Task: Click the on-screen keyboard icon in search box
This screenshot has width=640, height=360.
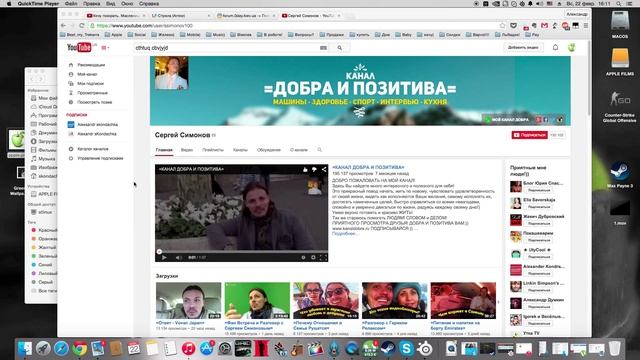Action: click(x=323, y=48)
